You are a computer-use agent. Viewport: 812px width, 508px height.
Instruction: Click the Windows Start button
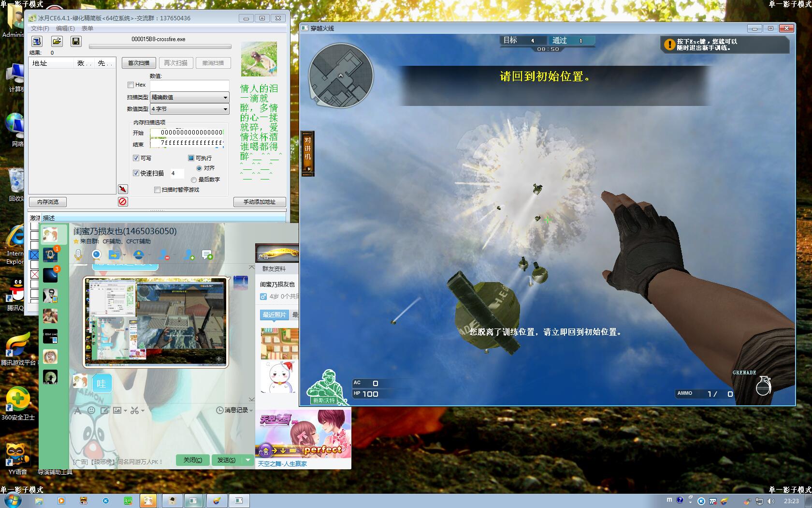pos(13,500)
